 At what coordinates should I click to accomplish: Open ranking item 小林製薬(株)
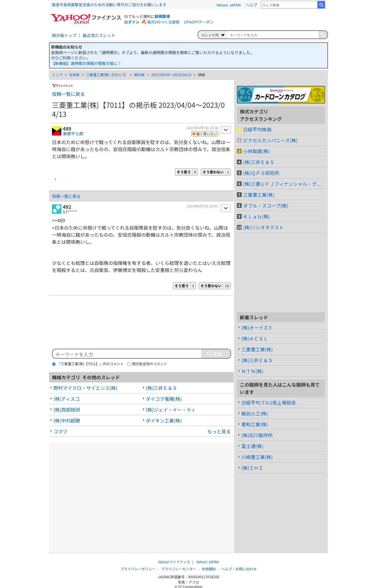coord(256,151)
